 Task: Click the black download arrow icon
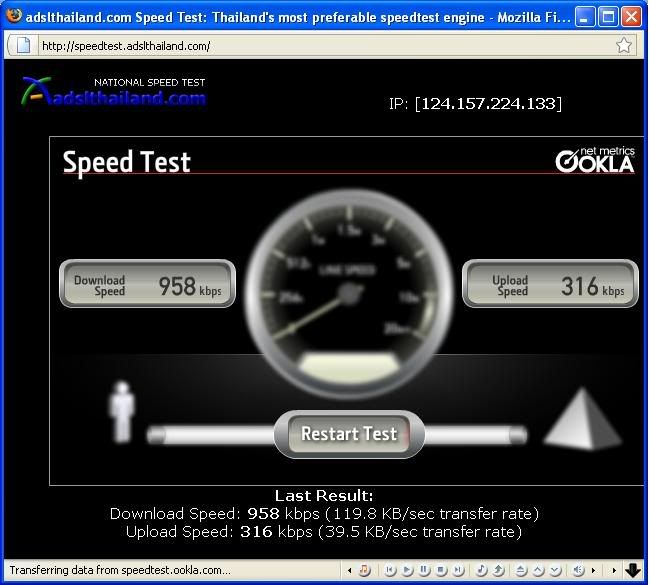click(x=633, y=570)
